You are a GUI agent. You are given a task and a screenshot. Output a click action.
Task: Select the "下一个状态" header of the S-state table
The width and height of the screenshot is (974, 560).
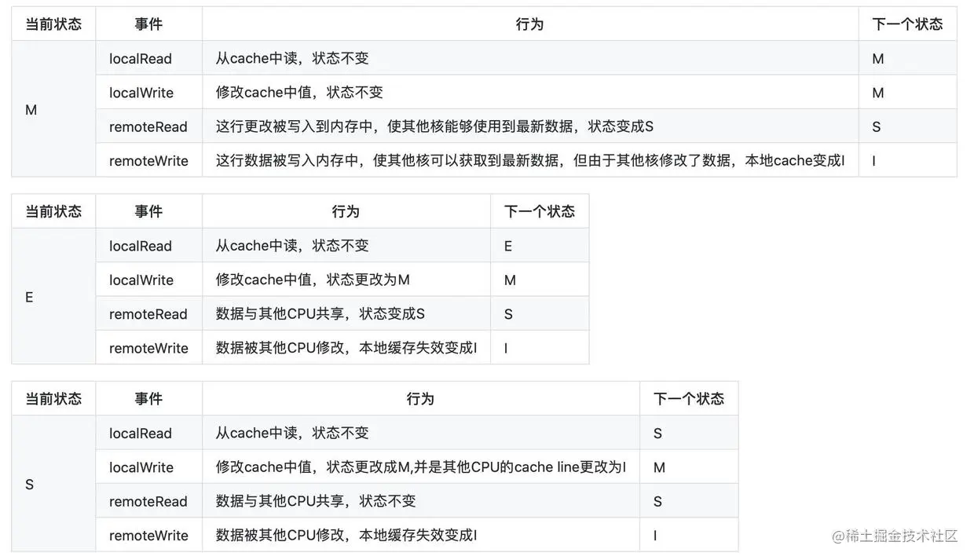point(689,399)
